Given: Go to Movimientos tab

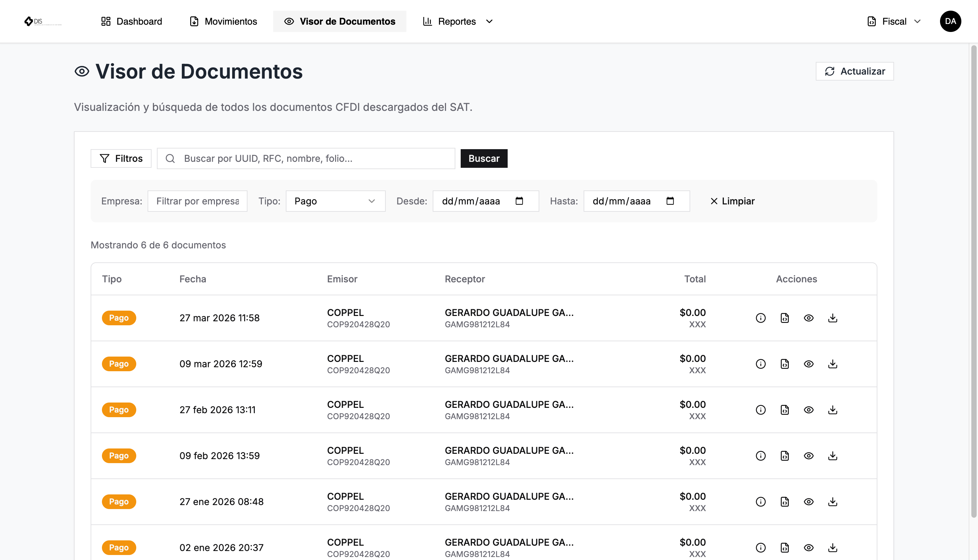Looking at the screenshot, I should (x=223, y=21).
